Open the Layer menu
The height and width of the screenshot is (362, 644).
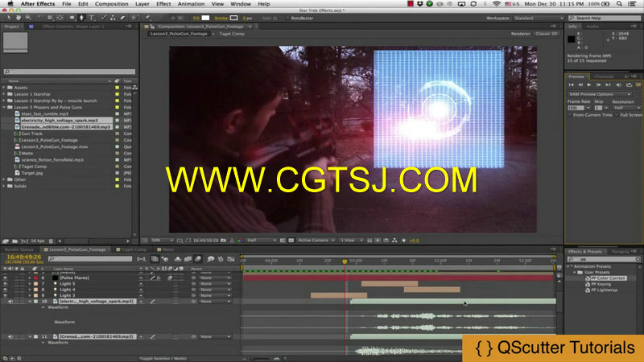click(x=142, y=4)
